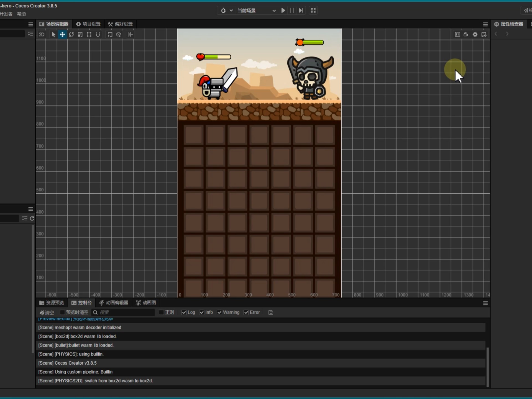532x399 pixels.
Task: Collapse all nodes in the hierarchy panel
Action: click(x=31, y=34)
